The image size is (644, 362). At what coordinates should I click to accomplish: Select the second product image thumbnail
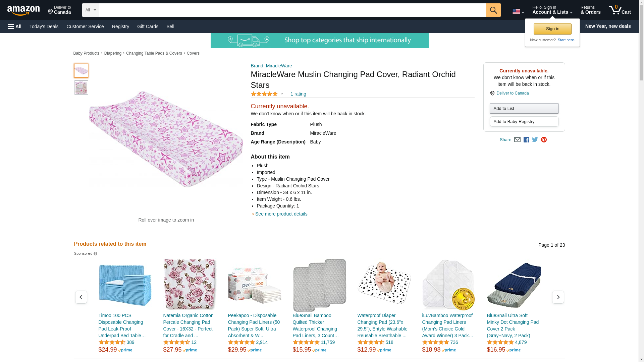[81, 87]
